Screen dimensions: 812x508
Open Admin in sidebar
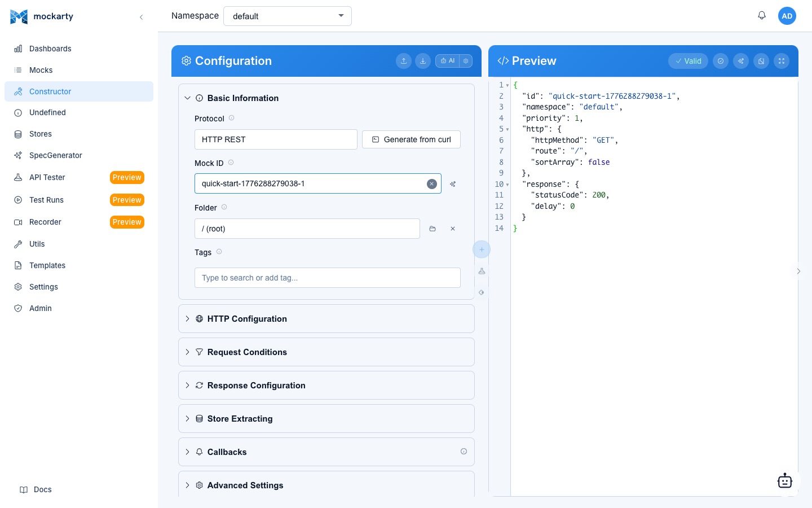coord(79,308)
